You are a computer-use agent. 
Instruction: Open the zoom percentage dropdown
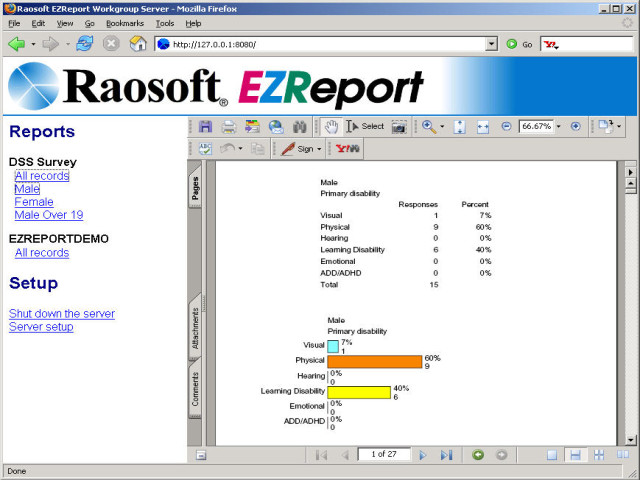pyautogui.click(x=559, y=127)
